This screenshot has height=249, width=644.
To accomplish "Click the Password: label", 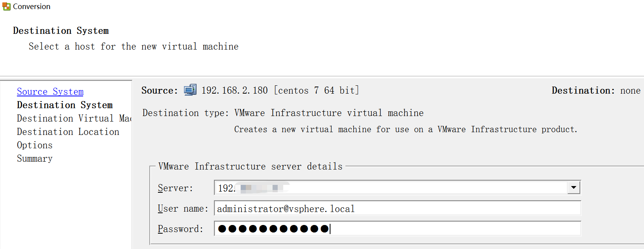I will pos(180,229).
